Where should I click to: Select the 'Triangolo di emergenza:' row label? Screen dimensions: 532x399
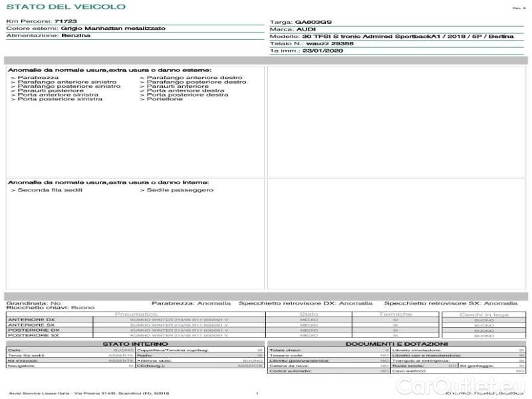tap(421, 360)
